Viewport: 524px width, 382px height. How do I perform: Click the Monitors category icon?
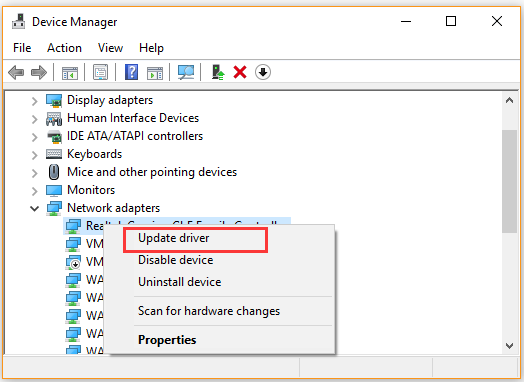tap(54, 190)
